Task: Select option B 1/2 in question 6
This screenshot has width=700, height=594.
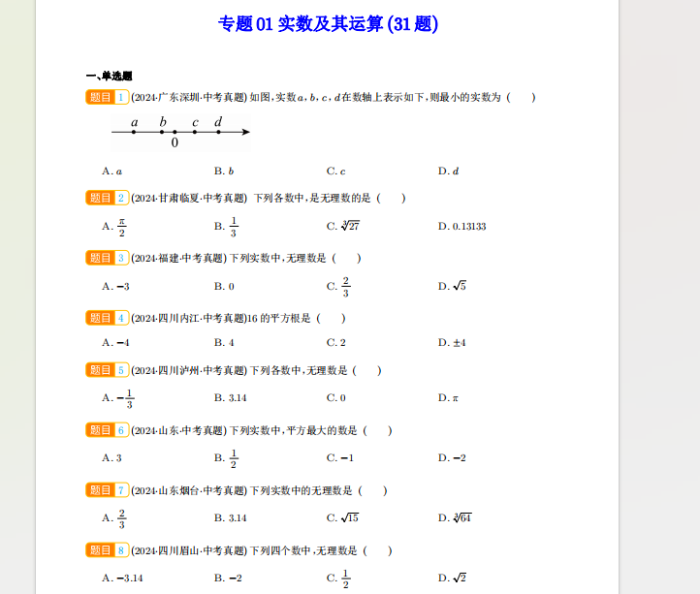Action: (x=226, y=458)
